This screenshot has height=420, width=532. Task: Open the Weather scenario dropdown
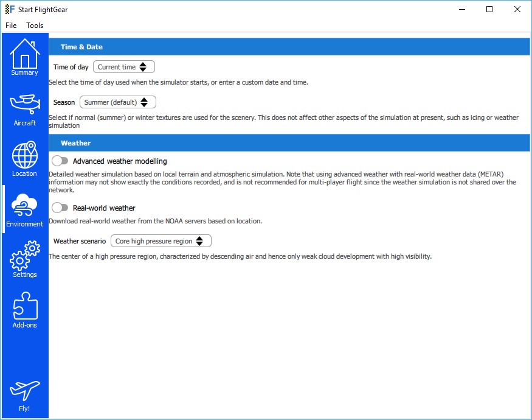[161, 241]
